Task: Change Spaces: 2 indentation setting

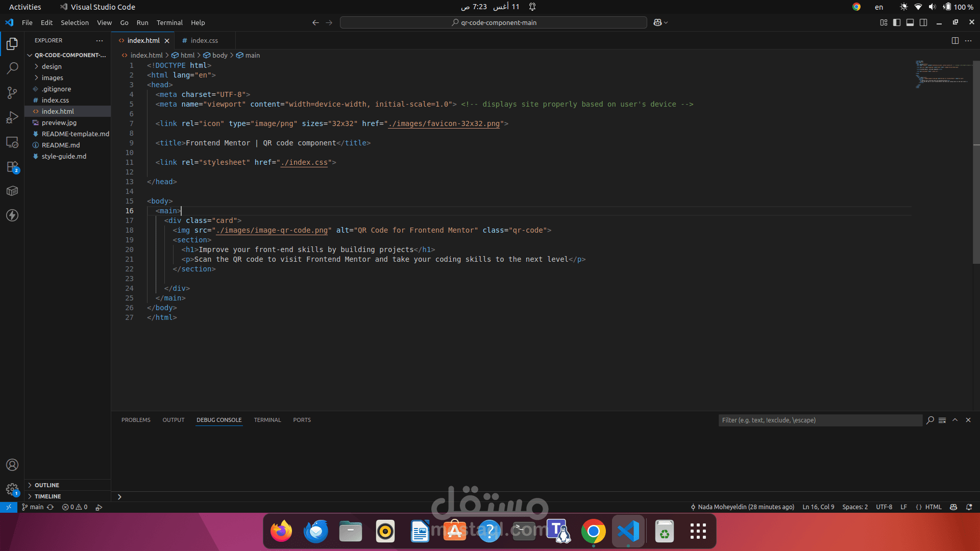Action: tap(855, 507)
